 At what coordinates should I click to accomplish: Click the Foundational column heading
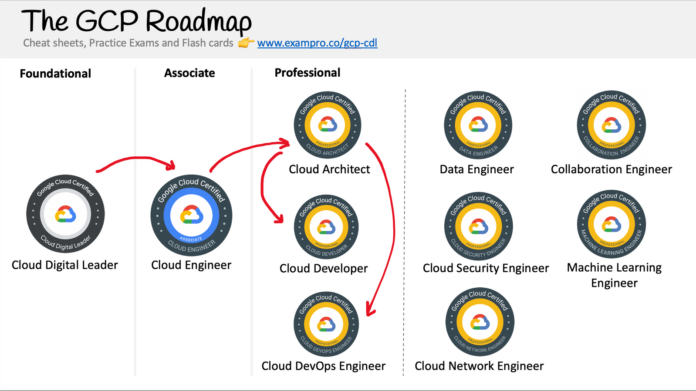55,73
